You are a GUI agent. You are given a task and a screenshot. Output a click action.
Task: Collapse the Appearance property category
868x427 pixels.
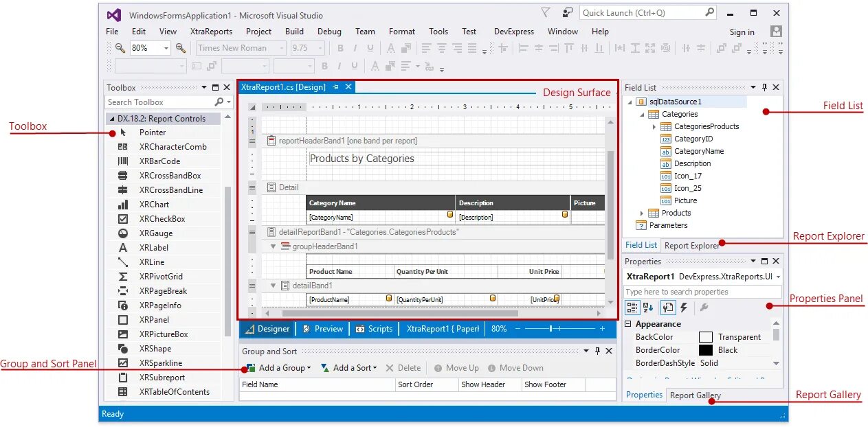[x=628, y=324]
